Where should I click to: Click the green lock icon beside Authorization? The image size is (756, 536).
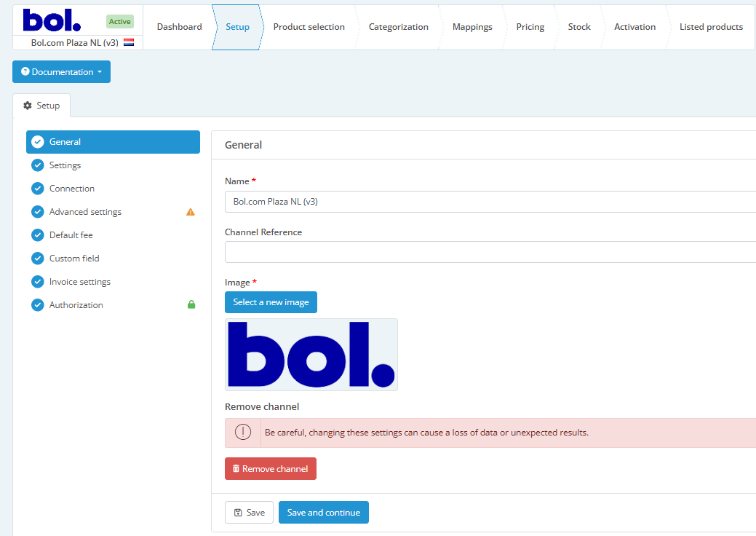point(191,304)
